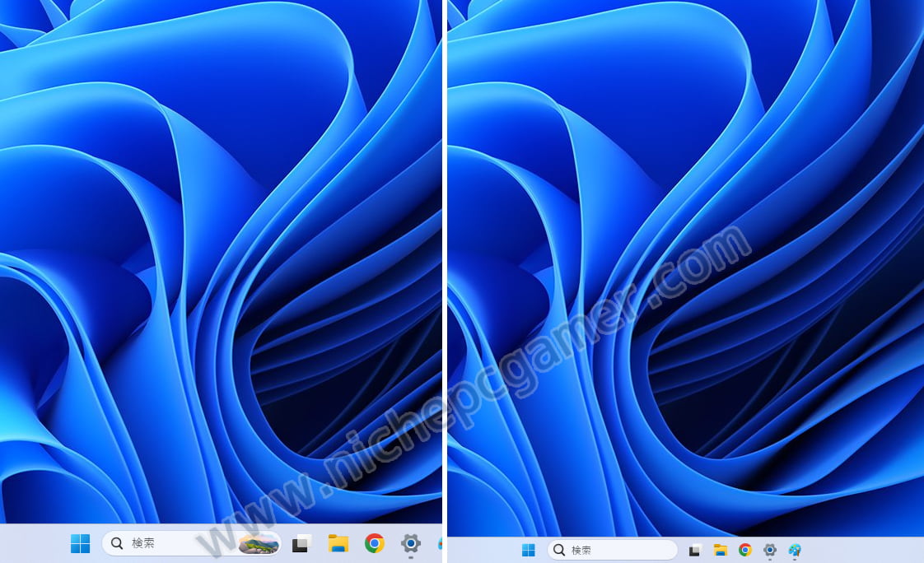The image size is (924, 563).
Task: Open Google Chrome in the larger taskbar
Action: 374,543
